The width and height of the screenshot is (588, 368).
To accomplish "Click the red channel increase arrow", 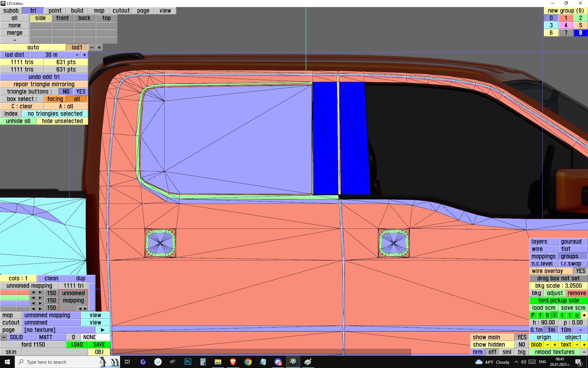I will click(x=40, y=293).
